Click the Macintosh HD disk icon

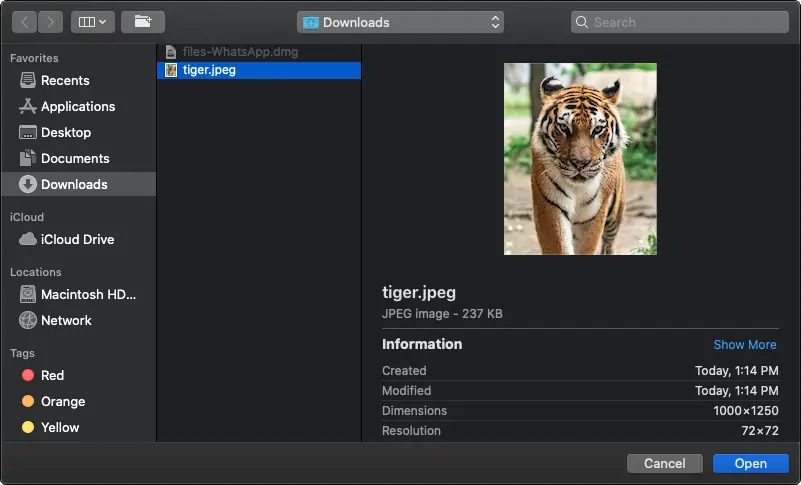(28, 294)
